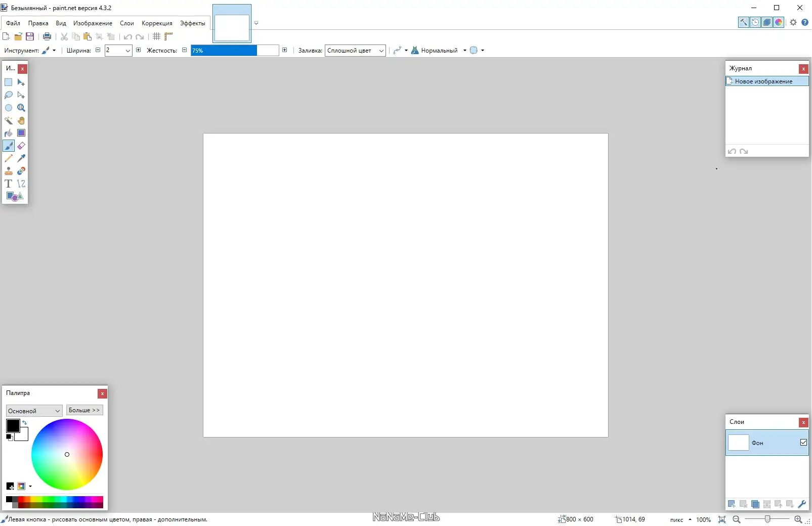The image size is (812, 526).
Task: Toggle rulers in the toolbar
Action: [168, 36]
